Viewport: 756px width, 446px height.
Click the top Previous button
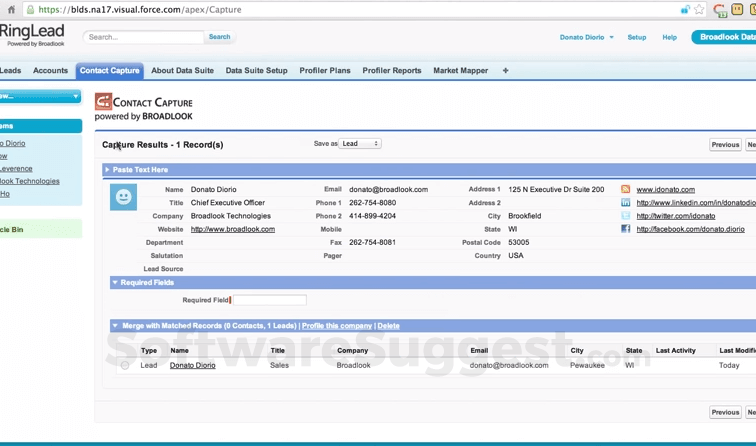[x=725, y=145]
